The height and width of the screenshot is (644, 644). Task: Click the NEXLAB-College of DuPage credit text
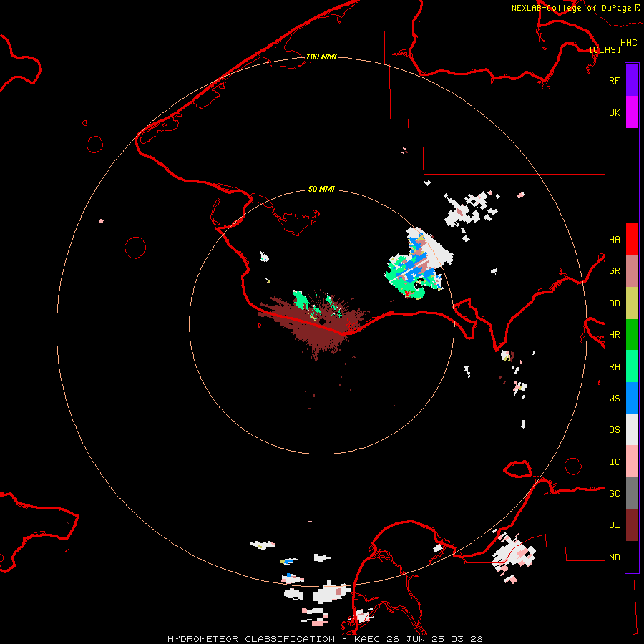571,8
